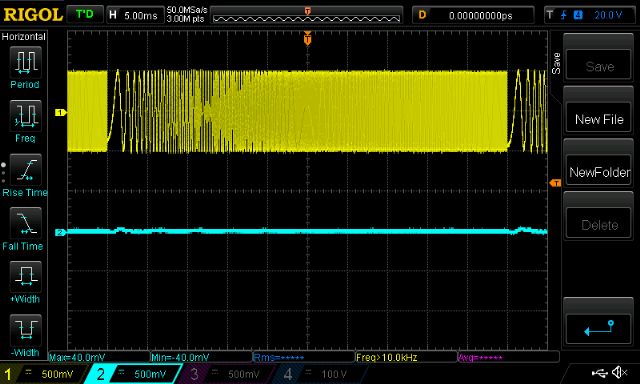The width and height of the screenshot is (640, 384).
Task: Choose the Rise Time measurement icon
Action: tap(25, 170)
